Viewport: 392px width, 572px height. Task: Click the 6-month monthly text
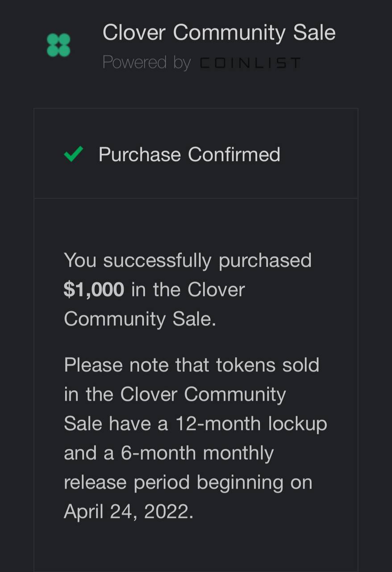[197, 453]
